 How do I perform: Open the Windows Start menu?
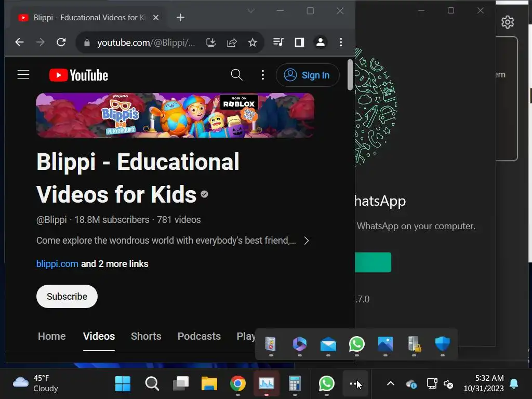(123, 384)
